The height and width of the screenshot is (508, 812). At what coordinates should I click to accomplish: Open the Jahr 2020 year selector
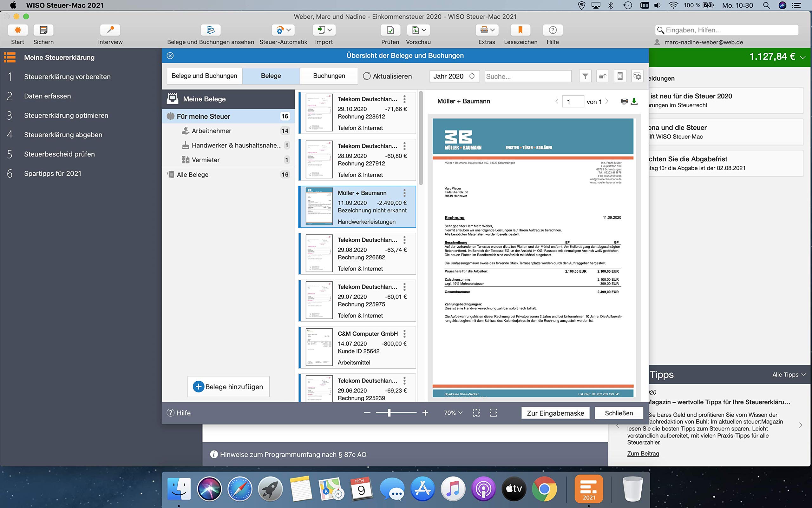tap(454, 76)
